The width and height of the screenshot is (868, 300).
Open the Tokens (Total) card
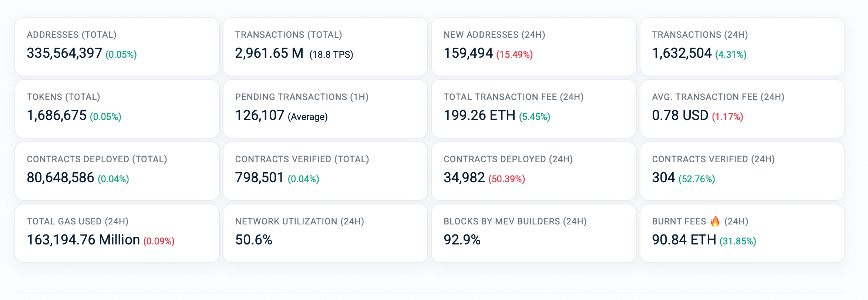(x=117, y=109)
